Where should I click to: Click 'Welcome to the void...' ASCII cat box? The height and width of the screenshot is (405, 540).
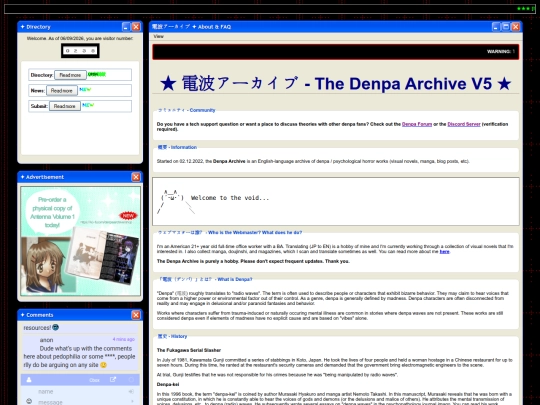(x=336, y=201)
